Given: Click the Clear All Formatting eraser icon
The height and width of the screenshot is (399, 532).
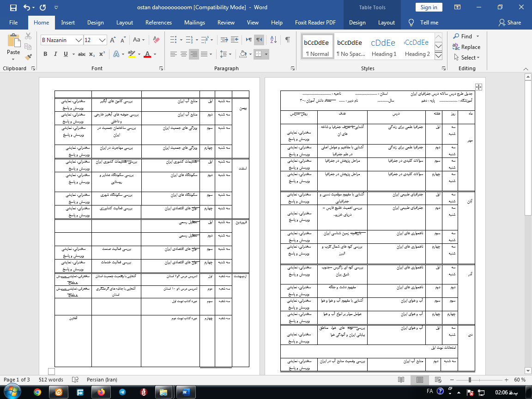Looking at the screenshot, I should point(156,40).
